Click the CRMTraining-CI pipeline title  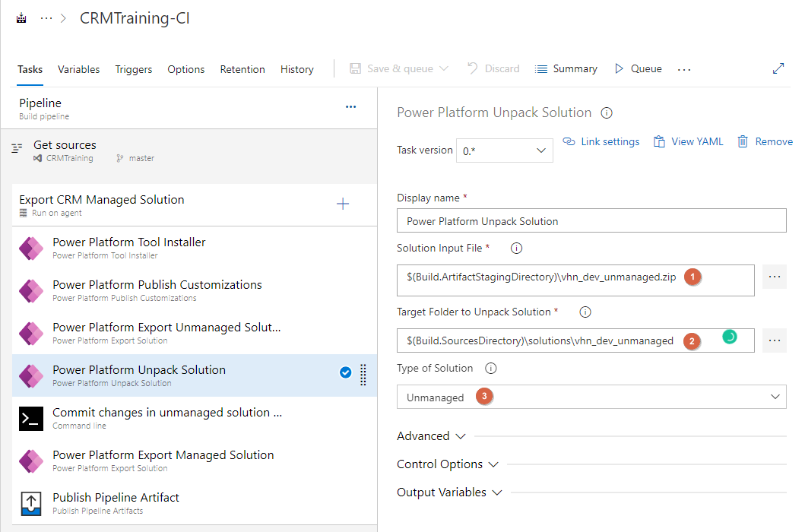click(135, 18)
